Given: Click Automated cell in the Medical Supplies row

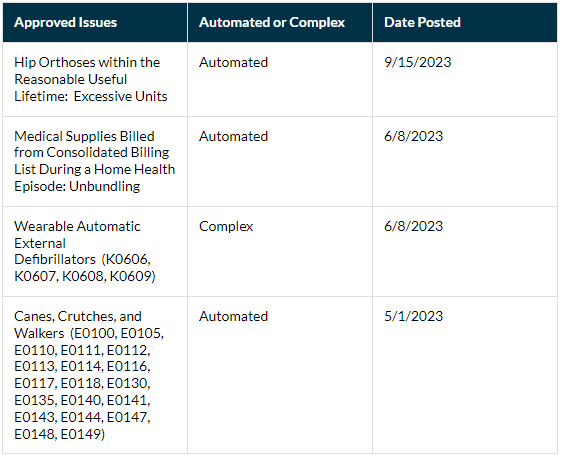Looking at the screenshot, I should coord(233,136).
